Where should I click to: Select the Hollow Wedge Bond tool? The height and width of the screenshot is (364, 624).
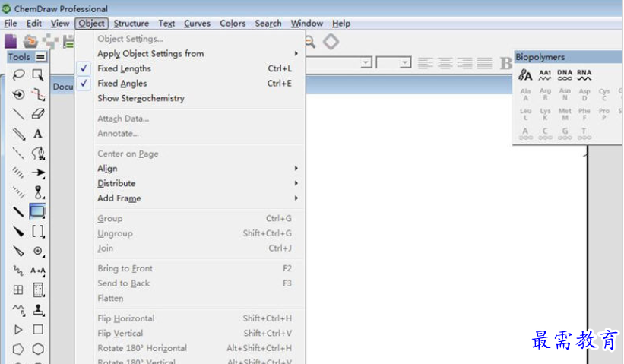(18, 251)
